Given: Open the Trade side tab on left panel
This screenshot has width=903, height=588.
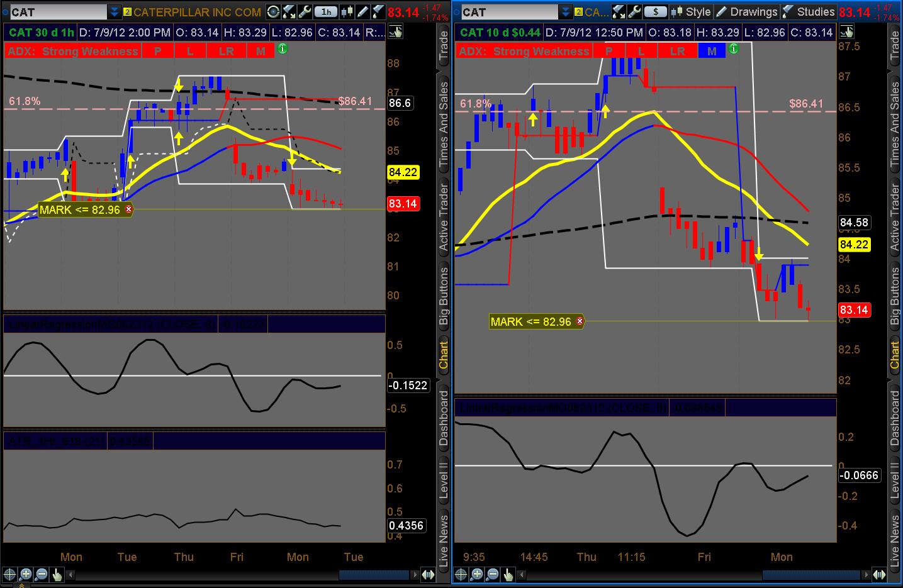Looking at the screenshot, I should pyautogui.click(x=444, y=47).
